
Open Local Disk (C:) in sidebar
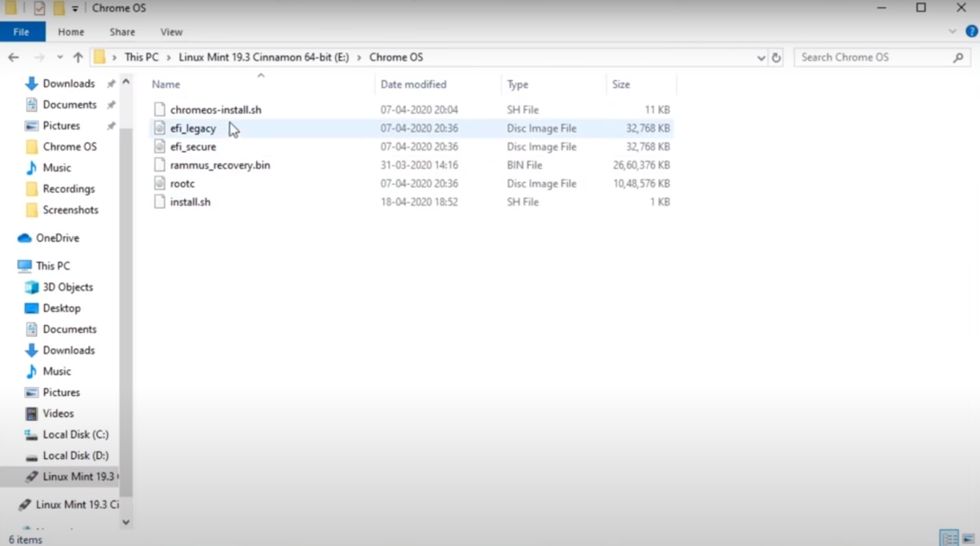(75, 434)
